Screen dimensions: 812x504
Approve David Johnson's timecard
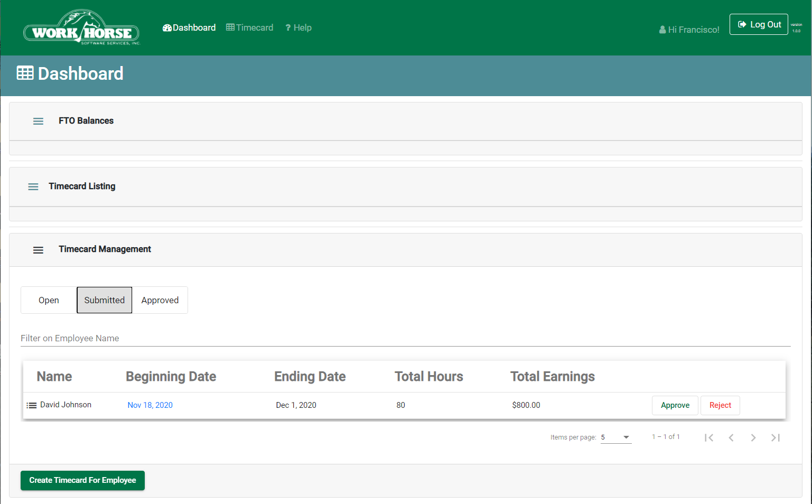675,405
